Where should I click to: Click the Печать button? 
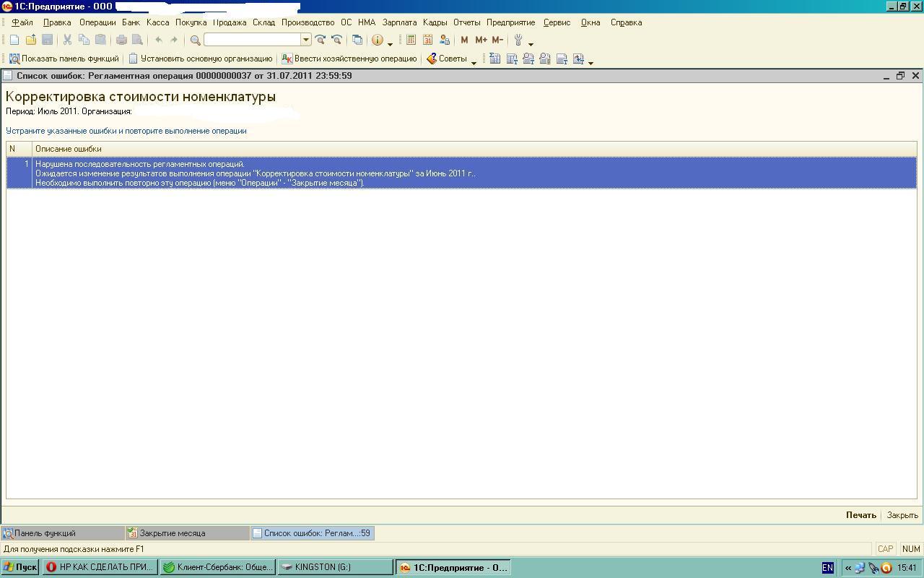[x=860, y=515]
